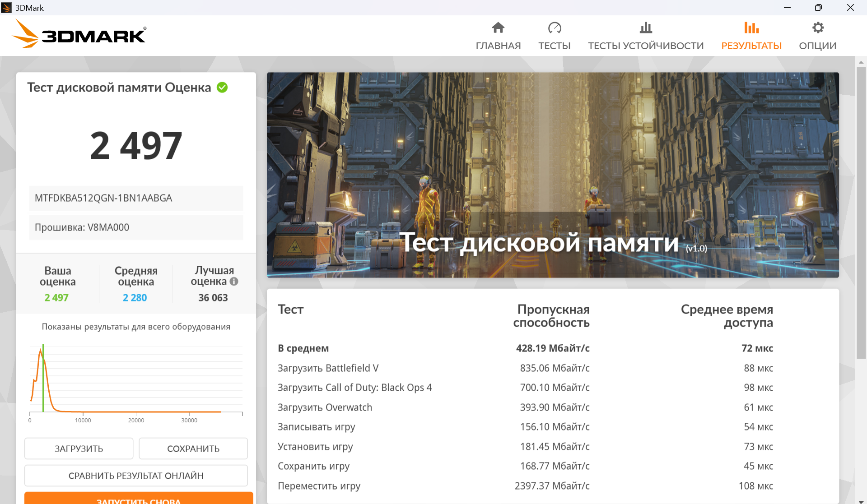This screenshot has width=867, height=504.
Task: Click the green marker on score chart
Action: point(43,378)
